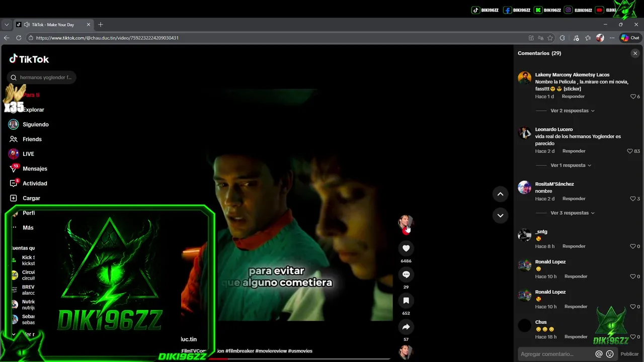Viewport: 644px width, 362px height.
Task: Open the browser tab list dropdown
Action: 6,25
